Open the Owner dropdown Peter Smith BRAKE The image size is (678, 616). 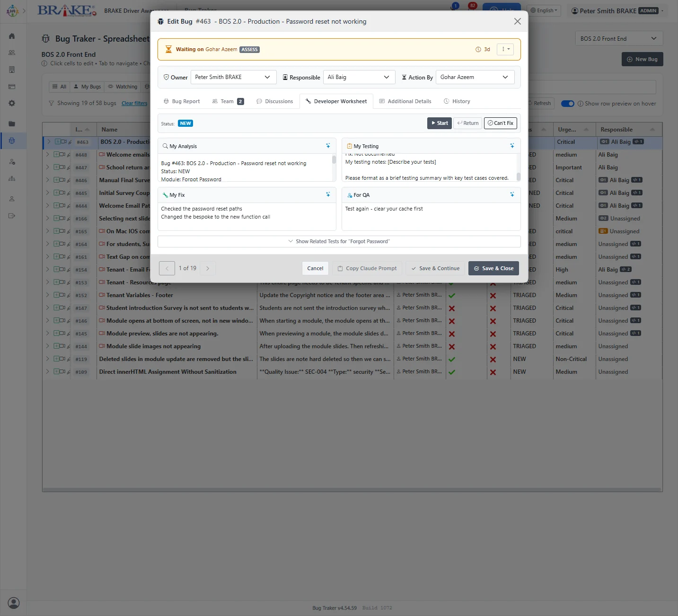click(233, 77)
